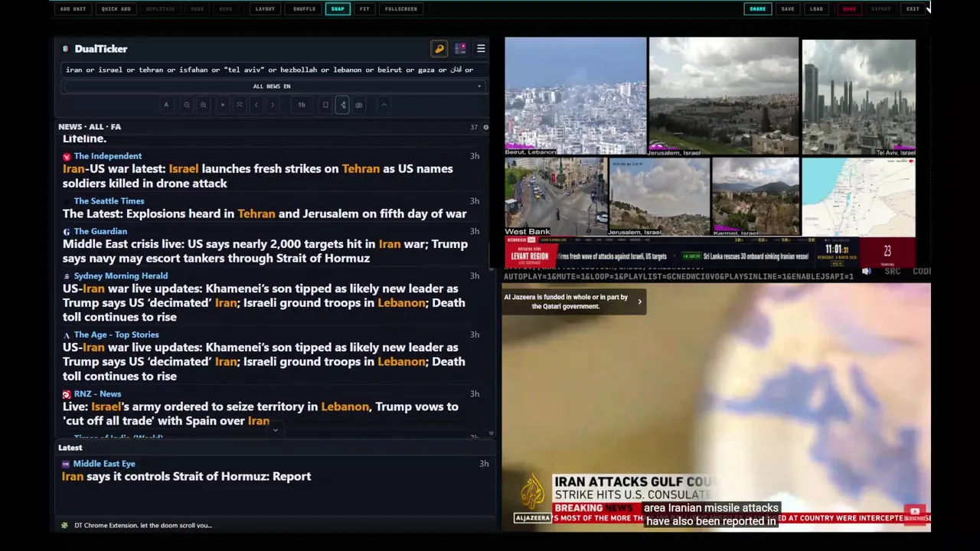Image resolution: width=980 pixels, height=551 pixels.
Task: Click the LOAD button
Action: click(817, 8)
